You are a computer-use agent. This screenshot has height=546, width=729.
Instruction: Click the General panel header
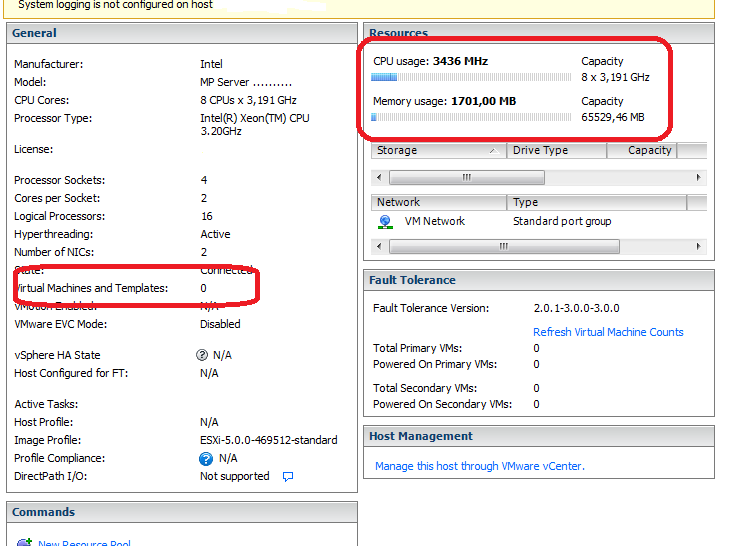pos(182,33)
